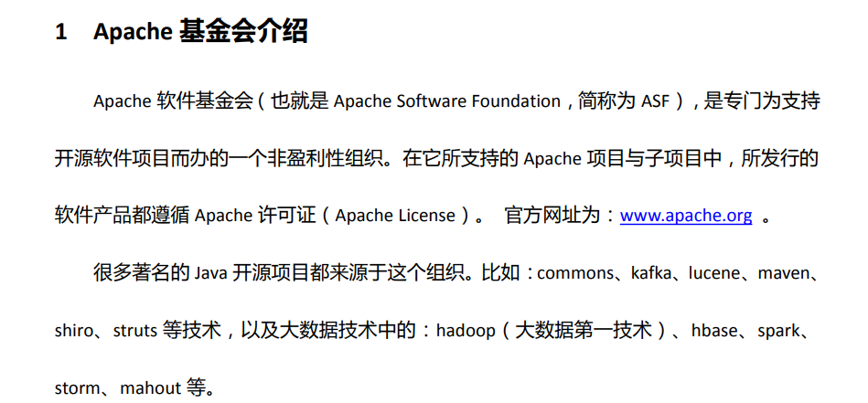Click the phrase "大数据第一技术"

point(584,331)
